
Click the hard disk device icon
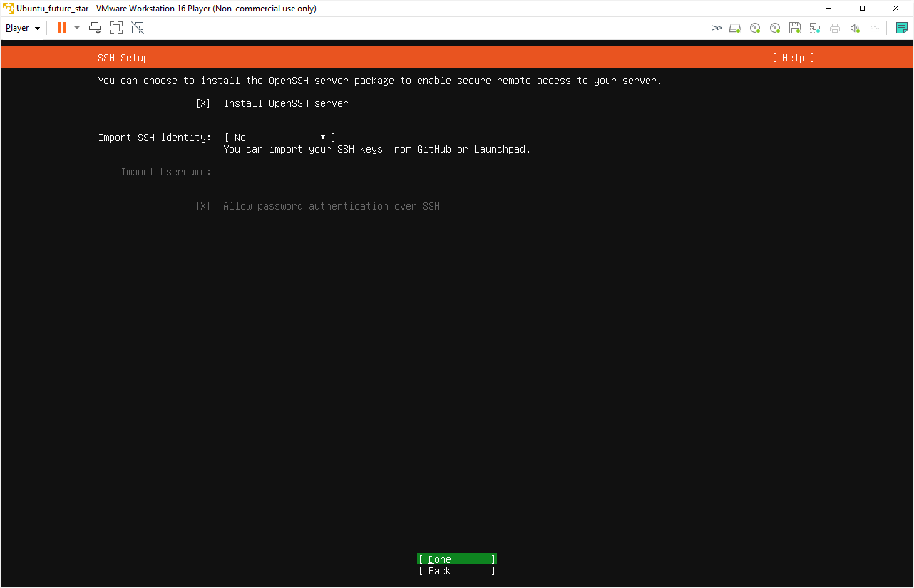pyautogui.click(x=735, y=28)
